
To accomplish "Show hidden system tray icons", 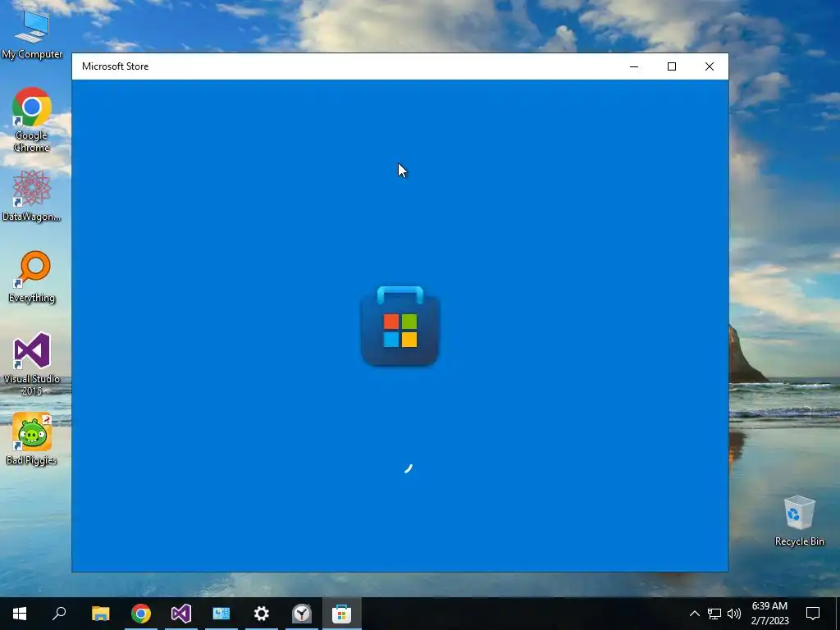I will [694, 614].
